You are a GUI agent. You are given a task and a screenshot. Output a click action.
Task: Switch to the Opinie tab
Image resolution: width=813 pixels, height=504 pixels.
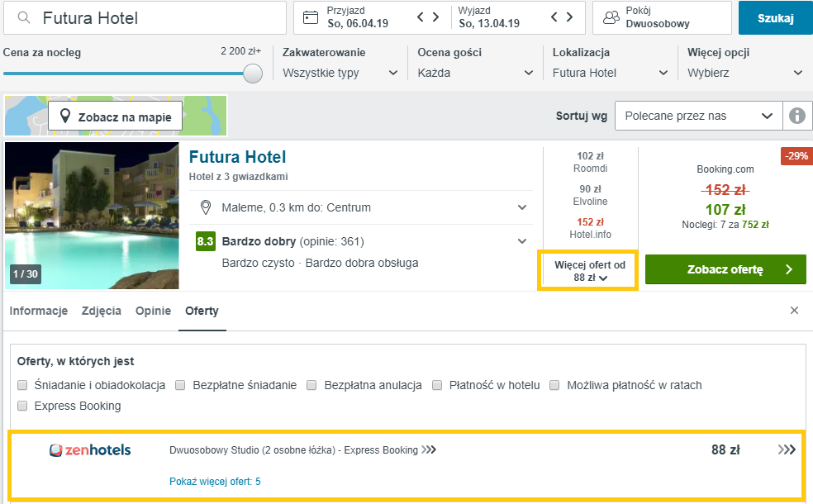(153, 311)
